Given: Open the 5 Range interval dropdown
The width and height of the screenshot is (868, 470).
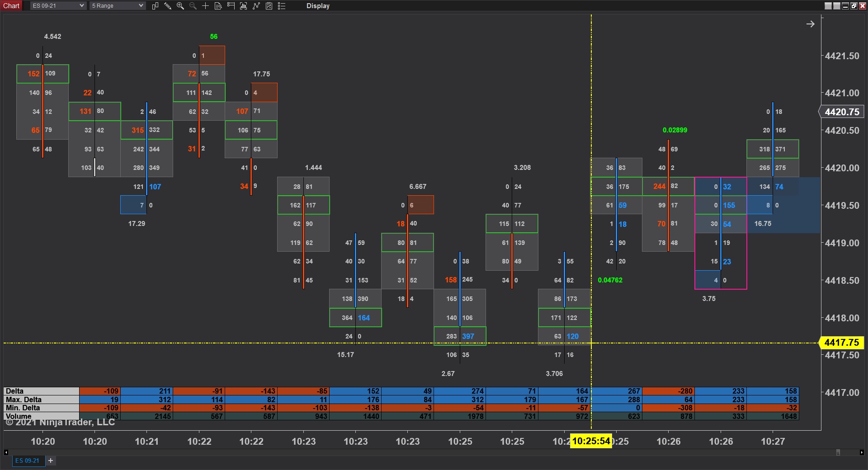Looking at the screenshot, I should [118, 6].
